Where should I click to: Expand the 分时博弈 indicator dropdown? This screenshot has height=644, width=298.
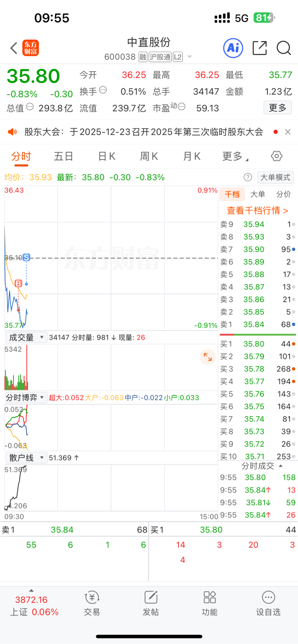tap(26, 398)
